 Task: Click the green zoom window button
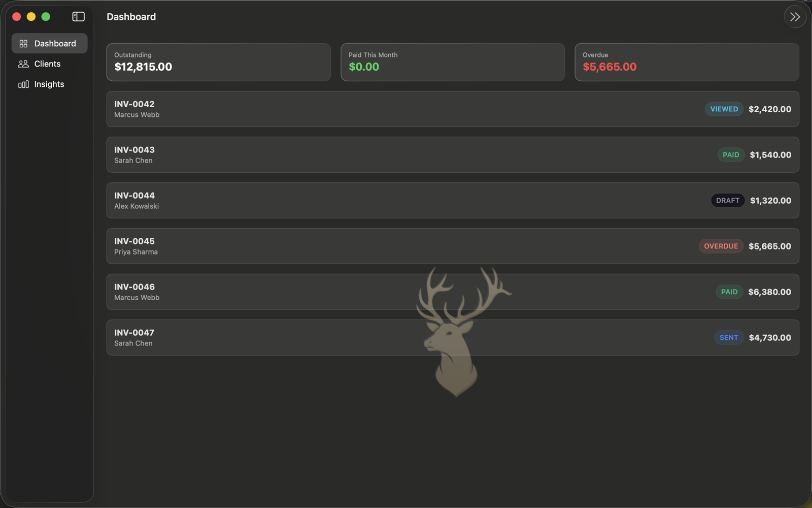[x=46, y=17]
